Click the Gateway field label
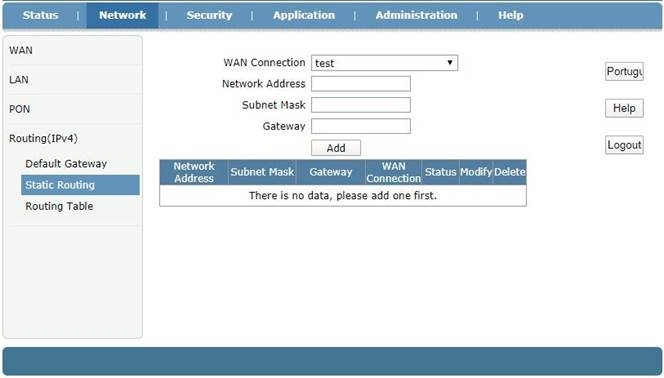 (284, 126)
